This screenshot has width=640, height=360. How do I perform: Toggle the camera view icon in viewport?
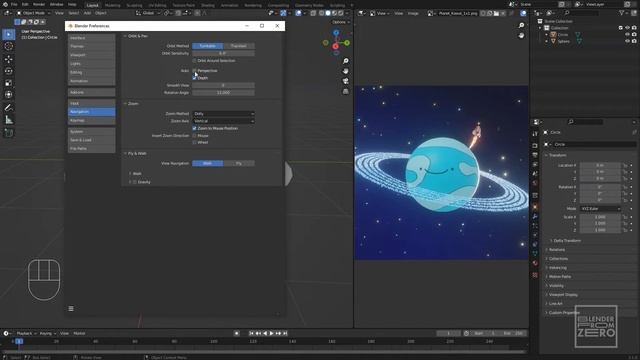click(x=346, y=81)
